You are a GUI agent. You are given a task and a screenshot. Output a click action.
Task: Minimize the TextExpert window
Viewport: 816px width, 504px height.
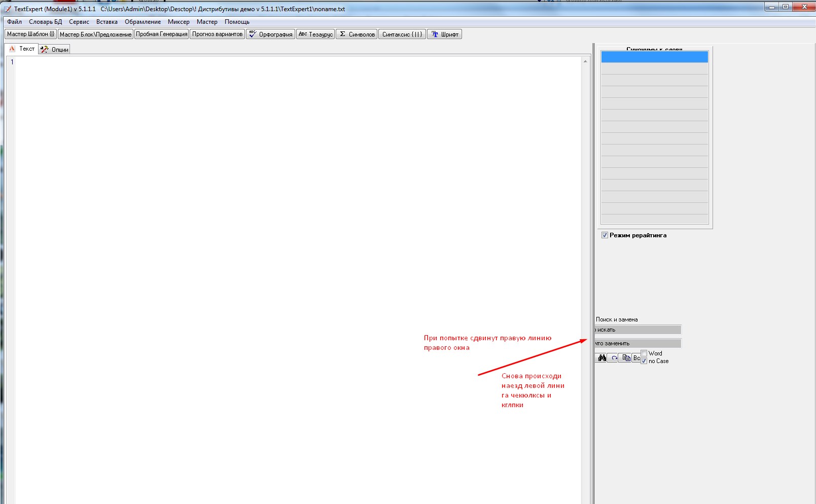coord(772,7)
